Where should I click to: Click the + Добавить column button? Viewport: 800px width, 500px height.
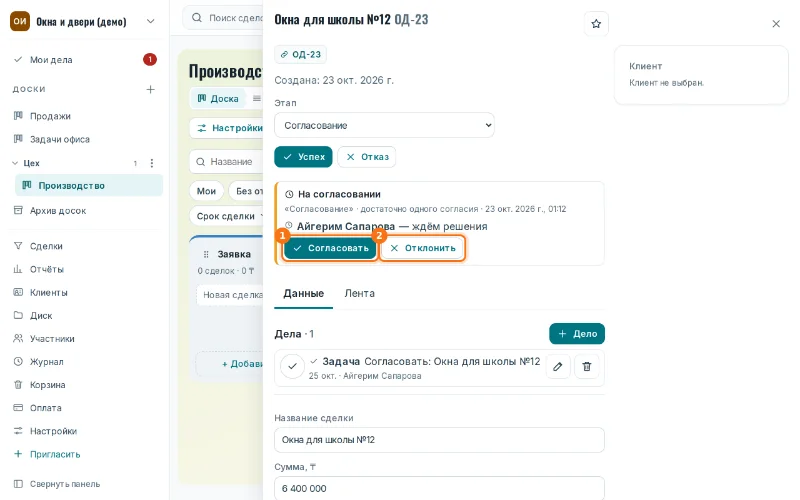coord(230,364)
